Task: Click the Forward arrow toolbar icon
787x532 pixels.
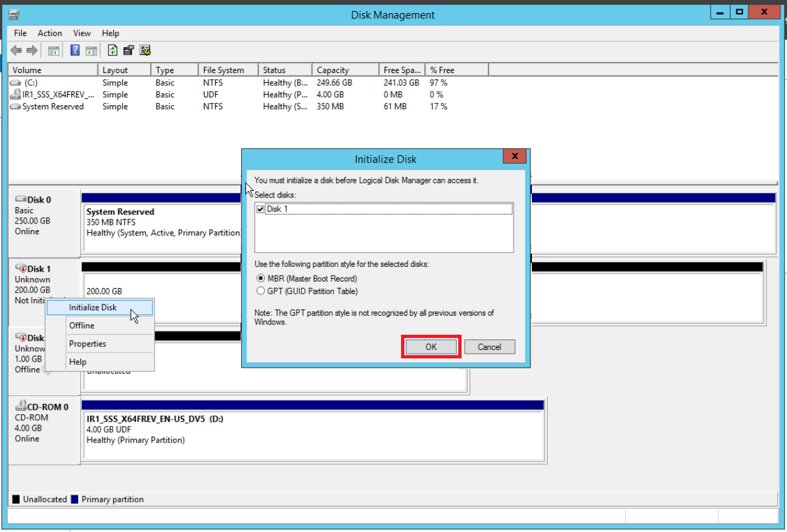Action: pos(32,51)
